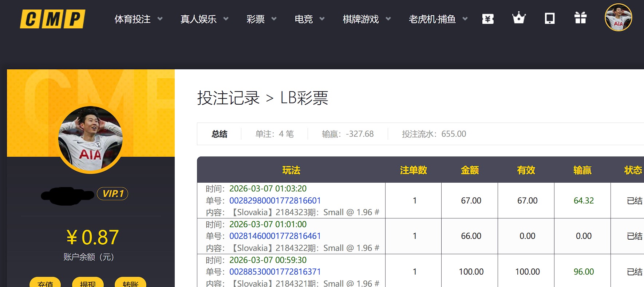Image resolution: width=644 pixels, height=287 pixels.
Task: Click 投注记录 in the breadcrumb heading
Action: [228, 98]
